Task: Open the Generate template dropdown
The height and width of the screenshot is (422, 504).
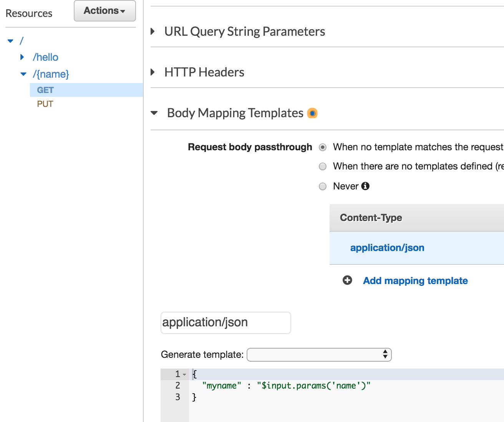Action: (319, 354)
